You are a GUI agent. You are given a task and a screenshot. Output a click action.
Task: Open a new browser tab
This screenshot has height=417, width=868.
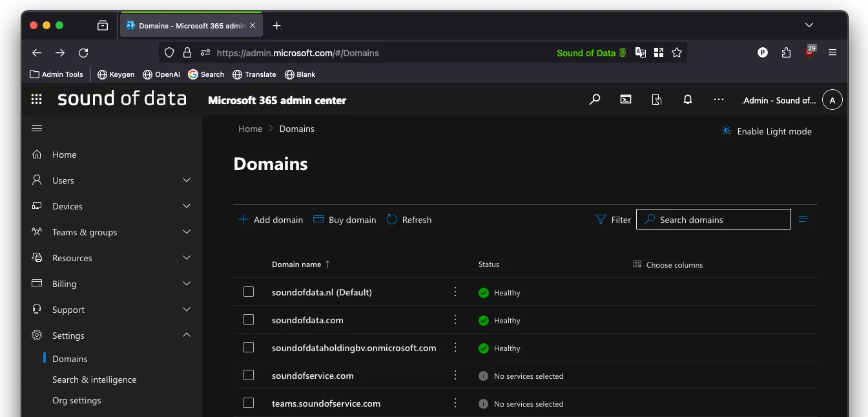[277, 26]
